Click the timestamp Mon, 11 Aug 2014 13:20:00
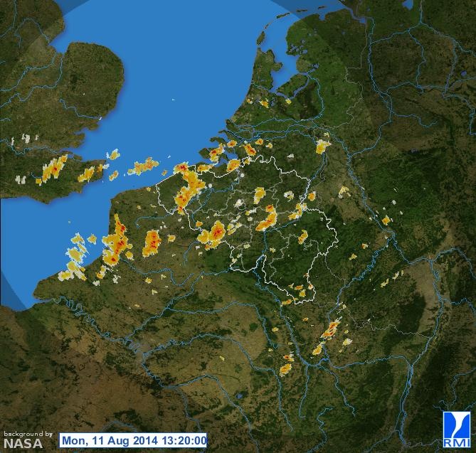476x453 pixels. pyautogui.click(x=133, y=440)
